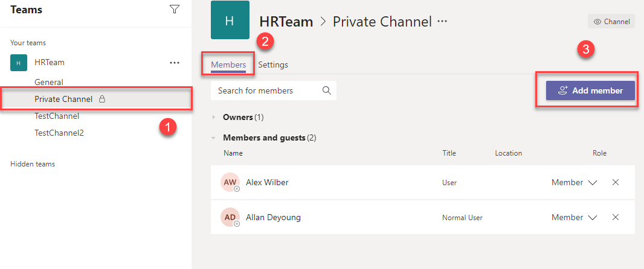The image size is (644, 269).
Task: Remove Alex Wilber with X icon
Action: (616, 182)
